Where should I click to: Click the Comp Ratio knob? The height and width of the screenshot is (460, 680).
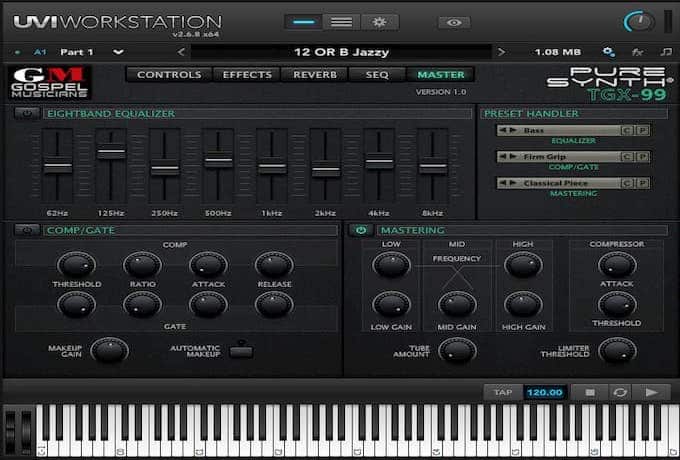coord(142,264)
